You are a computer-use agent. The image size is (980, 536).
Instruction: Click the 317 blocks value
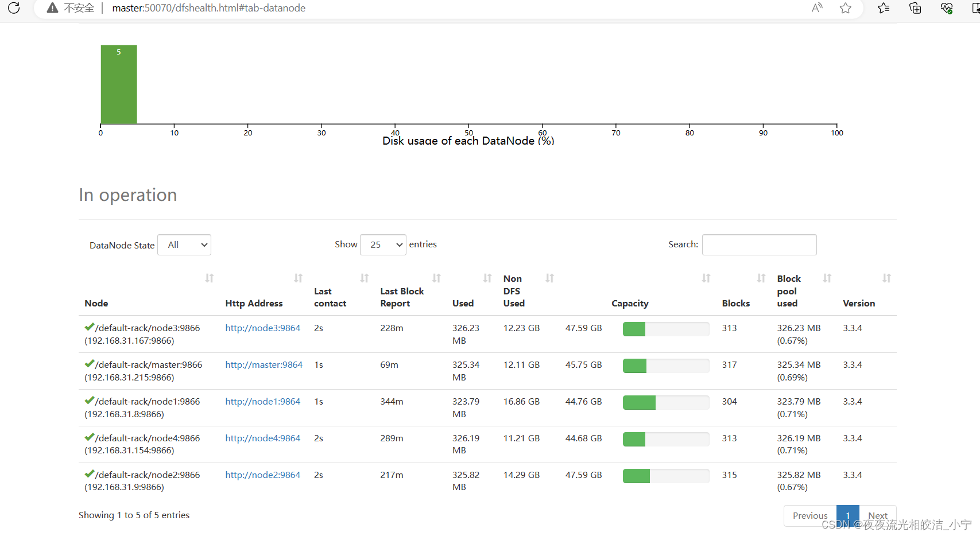(729, 365)
